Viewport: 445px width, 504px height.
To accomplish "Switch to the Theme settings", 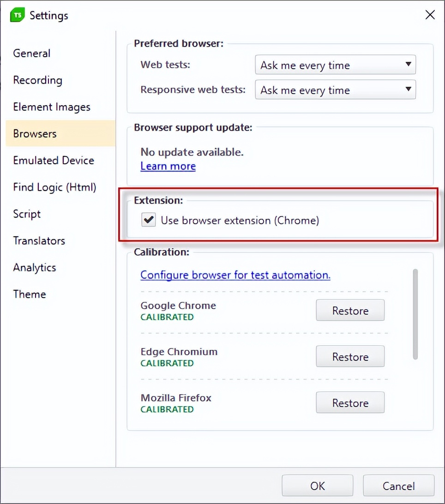I will click(30, 294).
